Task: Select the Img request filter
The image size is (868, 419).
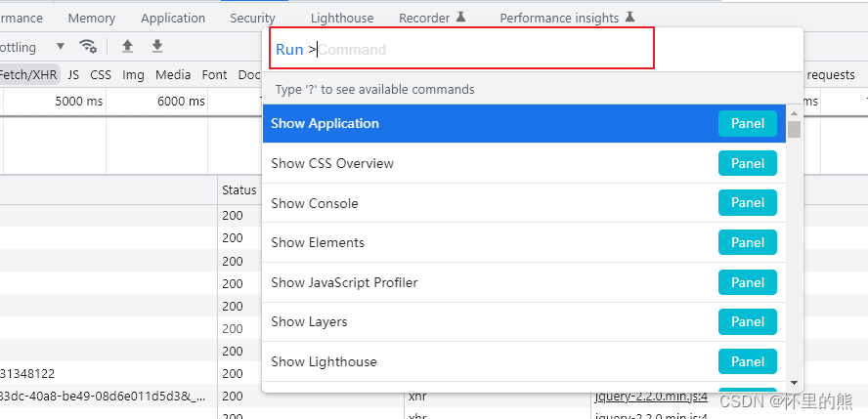Action: pyautogui.click(x=133, y=74)
